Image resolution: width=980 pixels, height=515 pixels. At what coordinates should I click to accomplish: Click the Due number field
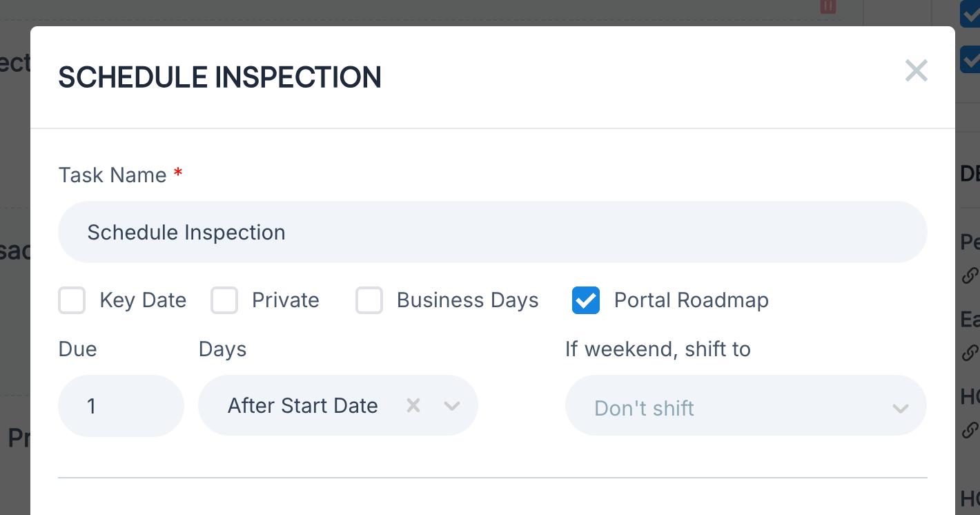(121, 405)
